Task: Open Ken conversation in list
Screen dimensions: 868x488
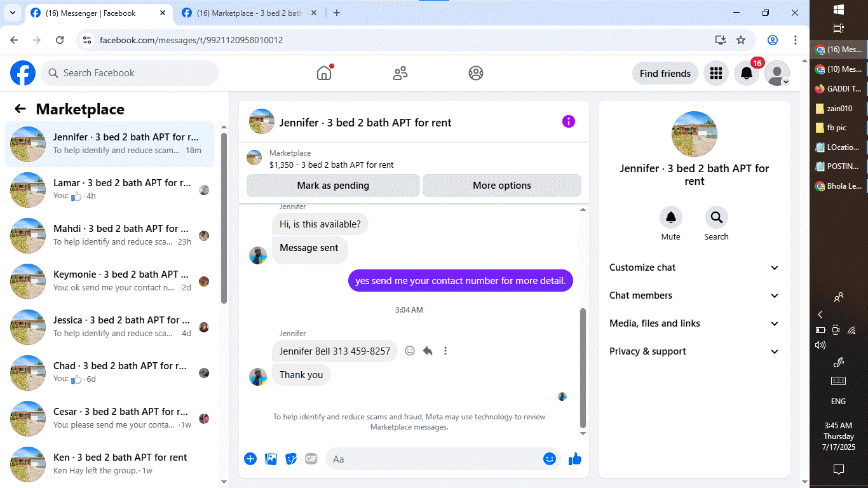Action: click(110, 464)
